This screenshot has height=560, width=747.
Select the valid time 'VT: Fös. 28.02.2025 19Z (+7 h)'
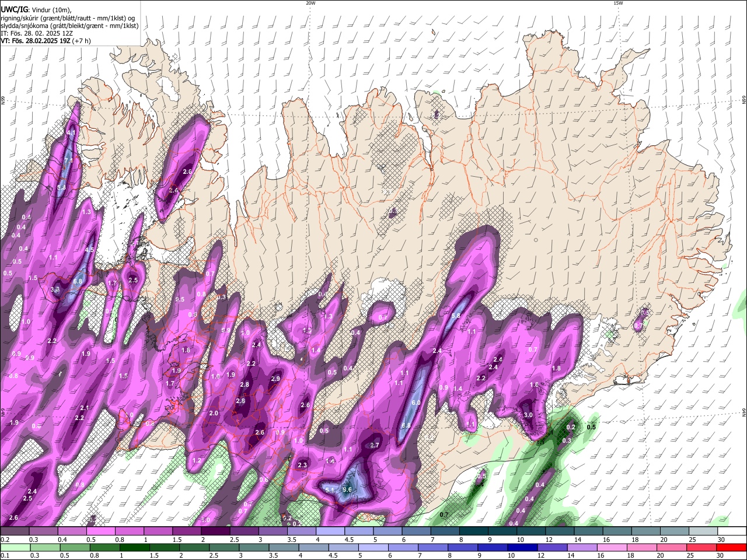tap(46, 41)
